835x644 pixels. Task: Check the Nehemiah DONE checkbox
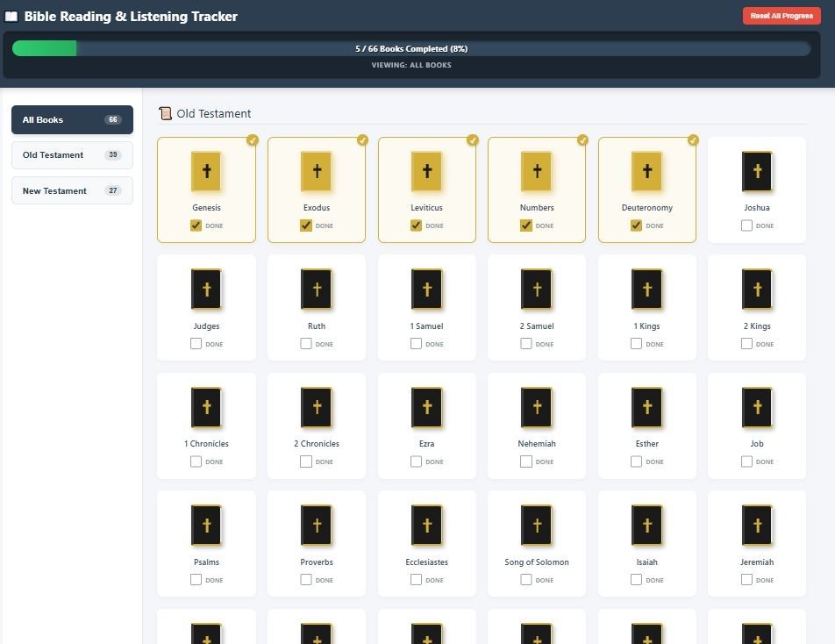(526, 462)
